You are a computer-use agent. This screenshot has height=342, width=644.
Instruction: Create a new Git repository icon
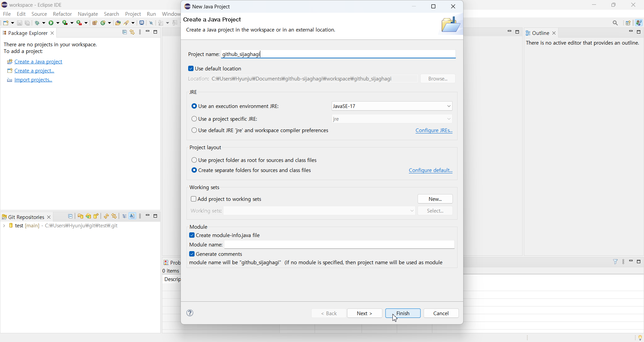coord(97,217)
